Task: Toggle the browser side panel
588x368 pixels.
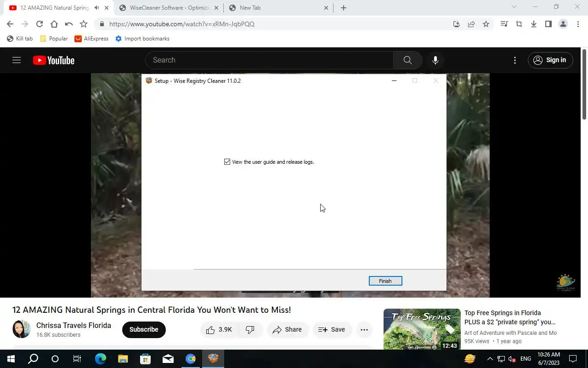Action: tap(548, 24)
